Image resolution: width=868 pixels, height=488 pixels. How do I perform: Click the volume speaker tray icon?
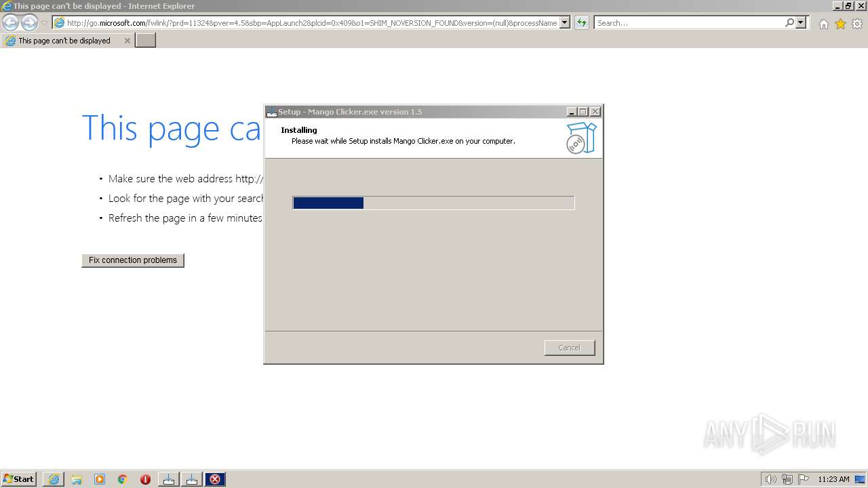pyautogui.click(x=770, y=479)
